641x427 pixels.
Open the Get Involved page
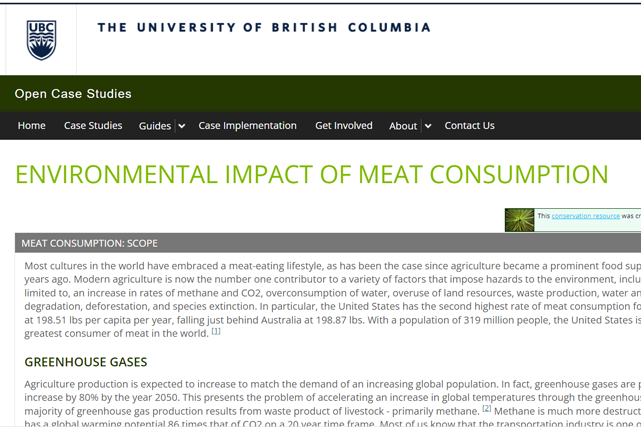(343, 125)
